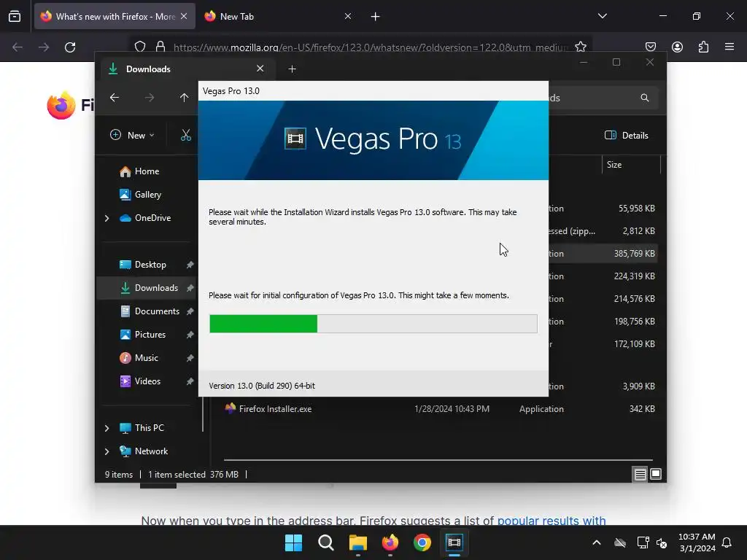Click the 385,769 KB size cell
Viewport: 747px width, 560px height.
pyautogui.click(x=634, y=254)
